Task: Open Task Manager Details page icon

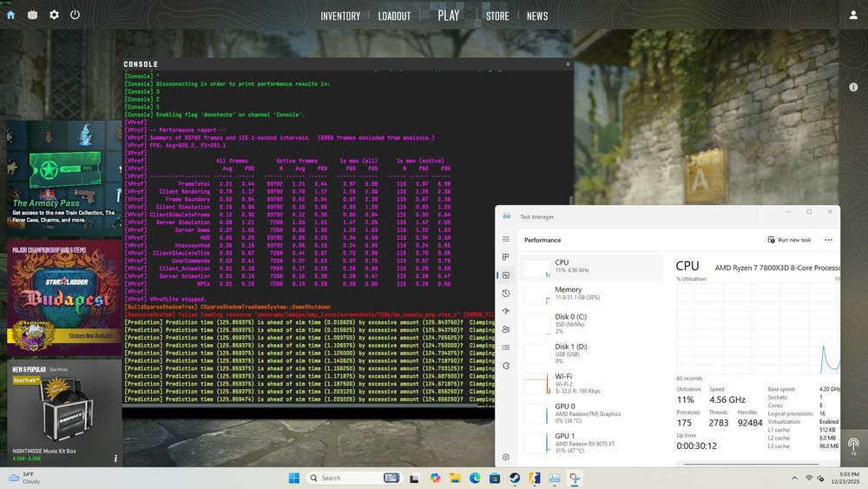Action: tap(506, 347)
